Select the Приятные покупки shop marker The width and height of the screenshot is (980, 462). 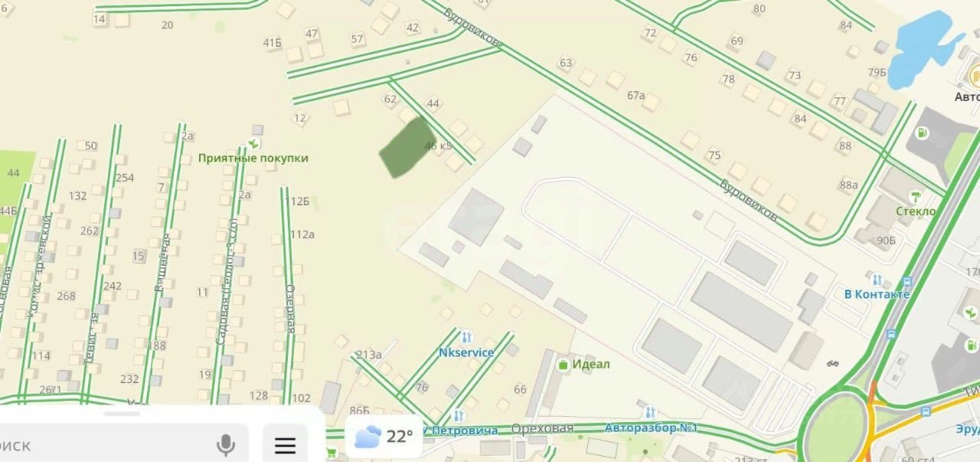[x=253, y=143]
